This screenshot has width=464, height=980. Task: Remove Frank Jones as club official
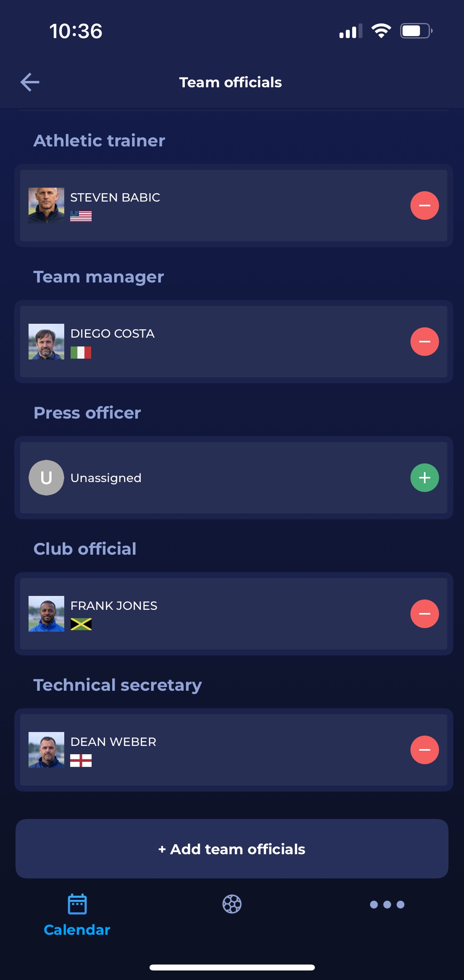424,614
